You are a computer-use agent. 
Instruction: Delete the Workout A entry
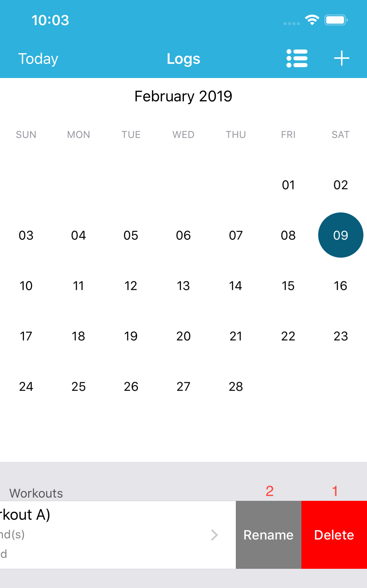click(334, 535)
